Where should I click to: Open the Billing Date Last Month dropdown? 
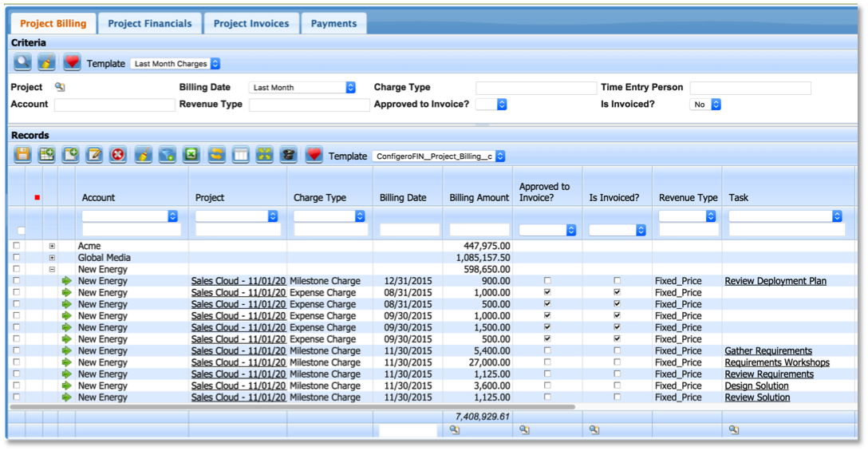click(x=302, y=88)
